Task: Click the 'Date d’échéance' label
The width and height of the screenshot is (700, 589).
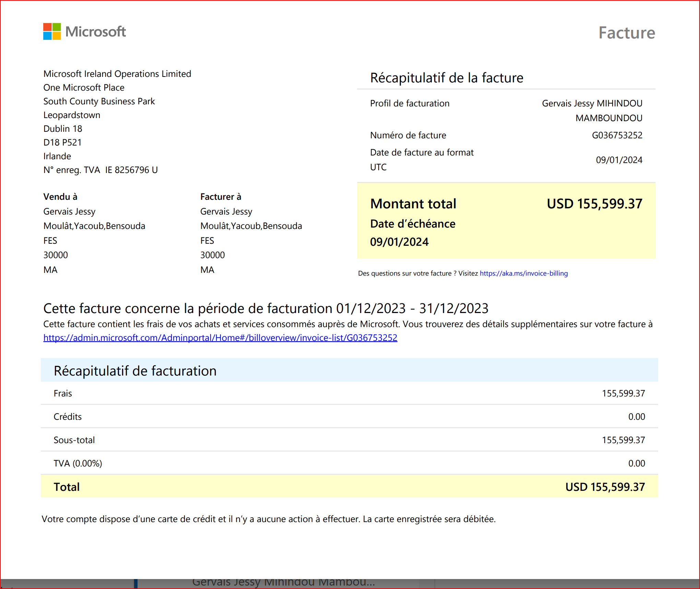Action: [x=413, y=224]
